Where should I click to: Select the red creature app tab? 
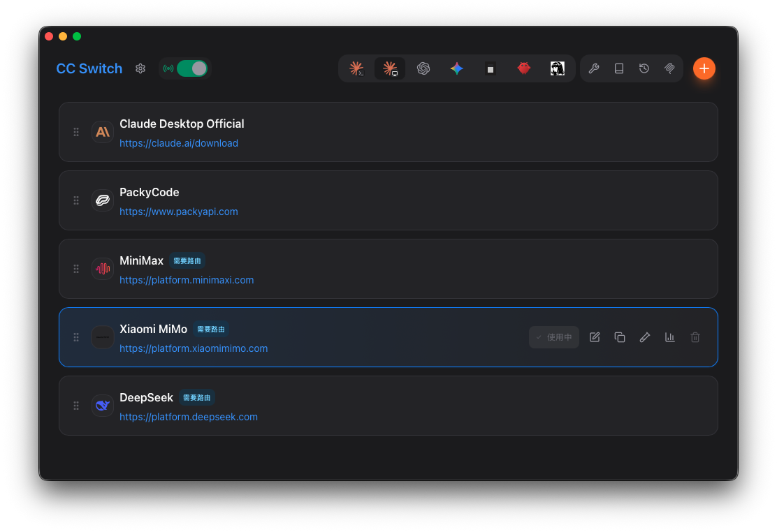[x=524, y=68]
